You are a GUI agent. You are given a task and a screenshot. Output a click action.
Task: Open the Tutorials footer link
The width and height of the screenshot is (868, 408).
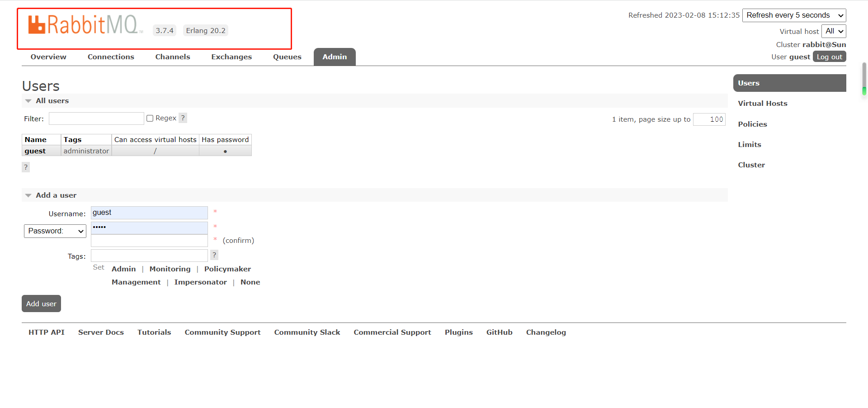154,332
